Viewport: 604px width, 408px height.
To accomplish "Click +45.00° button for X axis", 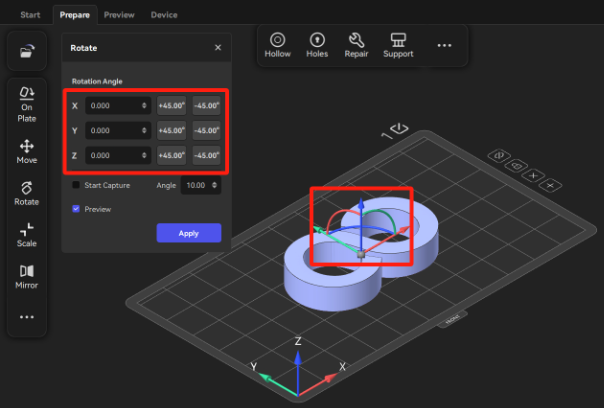I will point(172,105).
